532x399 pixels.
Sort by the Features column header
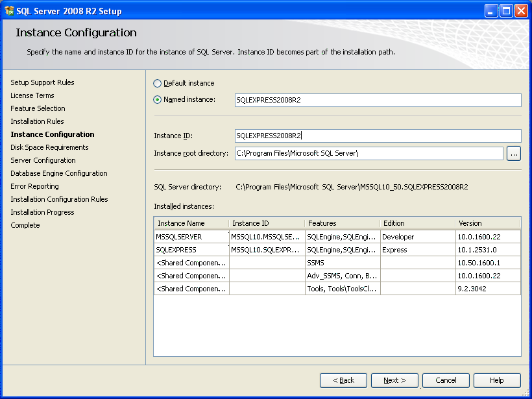pos(343,223)
